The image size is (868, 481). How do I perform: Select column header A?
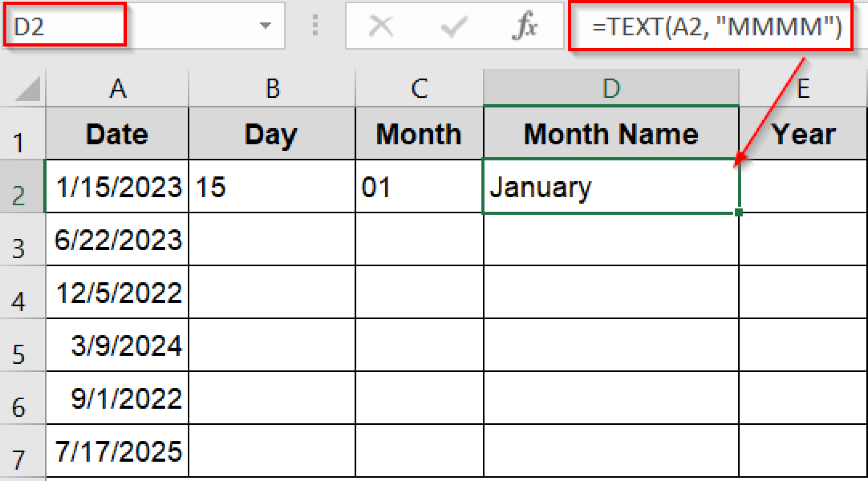point(117,89)
